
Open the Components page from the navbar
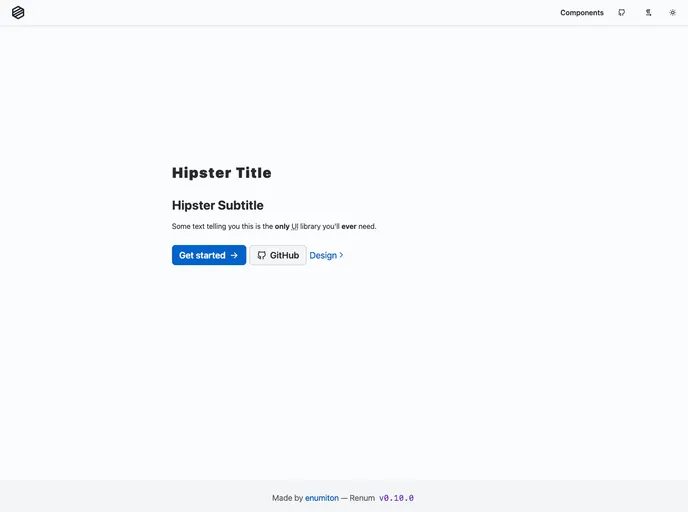[581, 13]
